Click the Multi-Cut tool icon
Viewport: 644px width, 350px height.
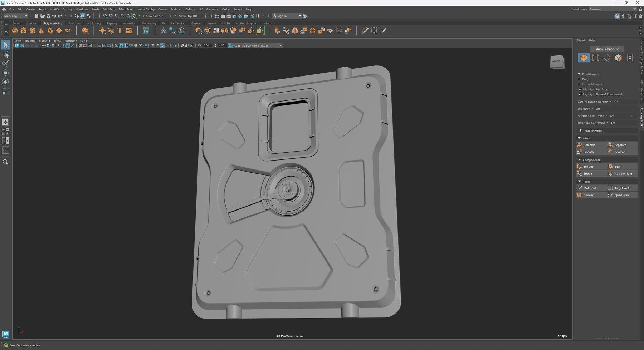click(x=579, y=188)
